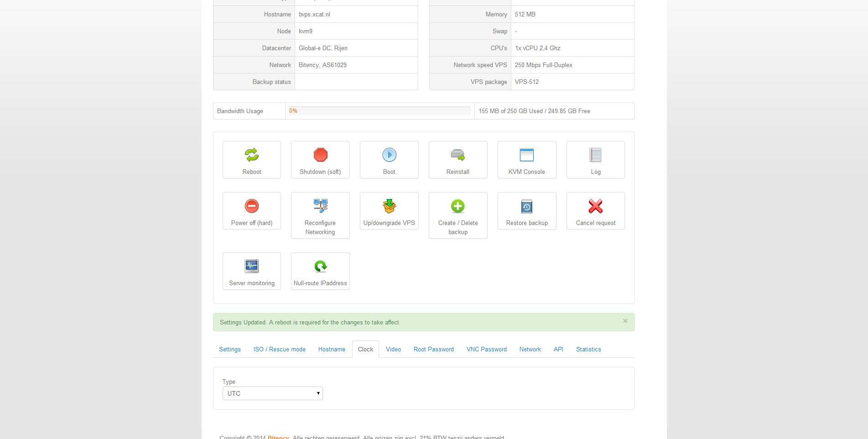Dismiss the Settings Updated alert
868x439 pixels.
coord(625,321)
